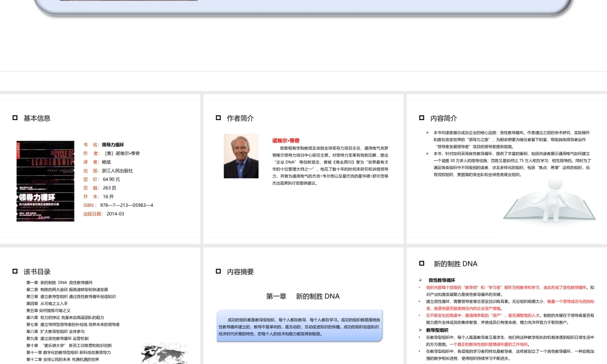
Task: Click the square bullet beside 新的制胜 DNA
Action: pos(422,263)
